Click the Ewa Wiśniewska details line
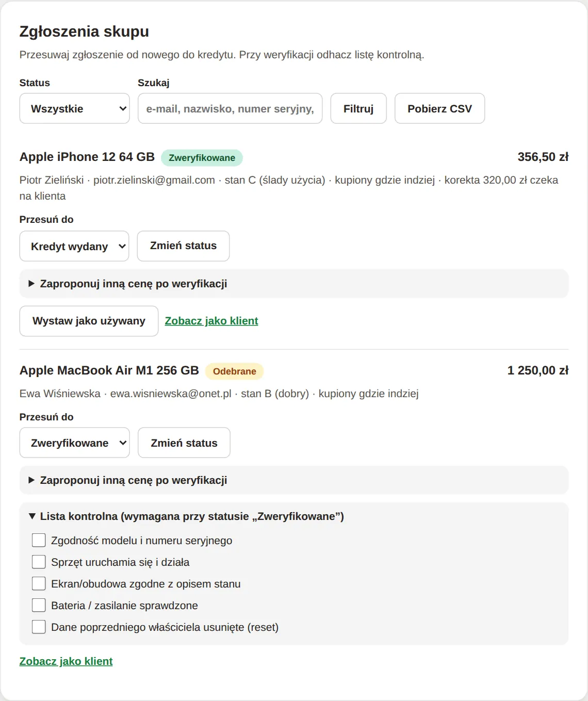Screen dimensions: 588x701 coord(219,394)
